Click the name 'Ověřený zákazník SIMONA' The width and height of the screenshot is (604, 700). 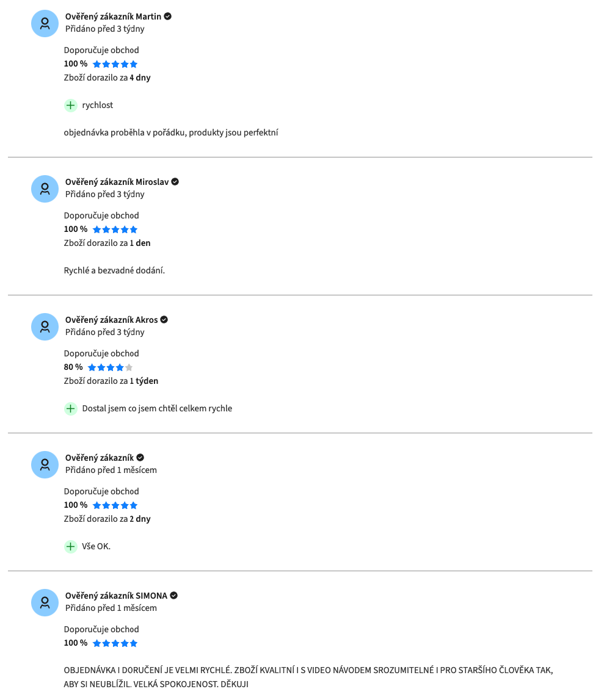click(116, 596)
